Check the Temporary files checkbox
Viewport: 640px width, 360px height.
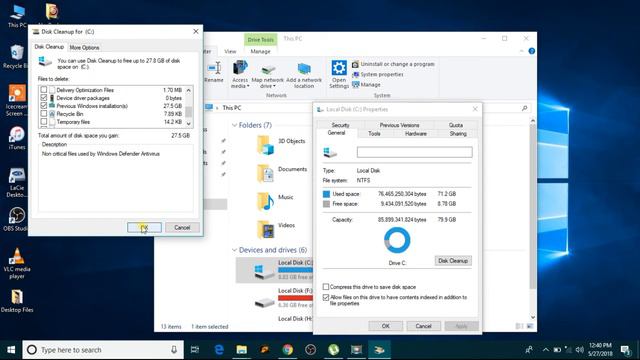44,122
